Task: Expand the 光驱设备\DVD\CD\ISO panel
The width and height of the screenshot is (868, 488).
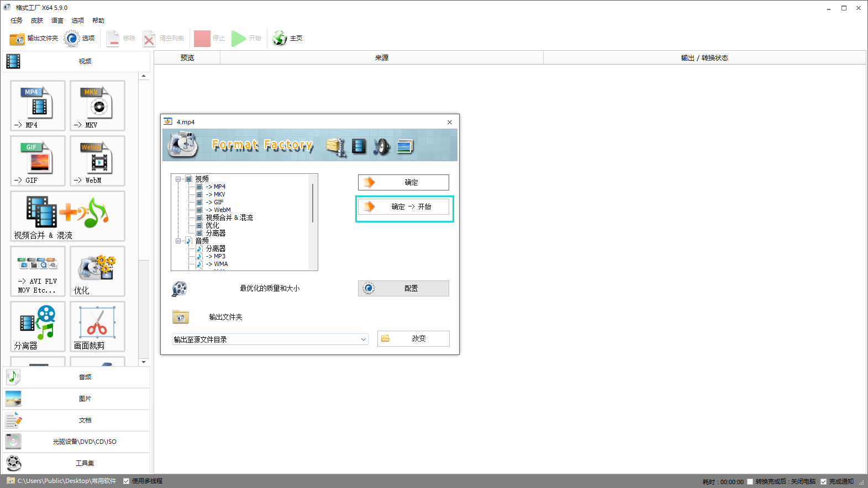Action: click(76, 442)
